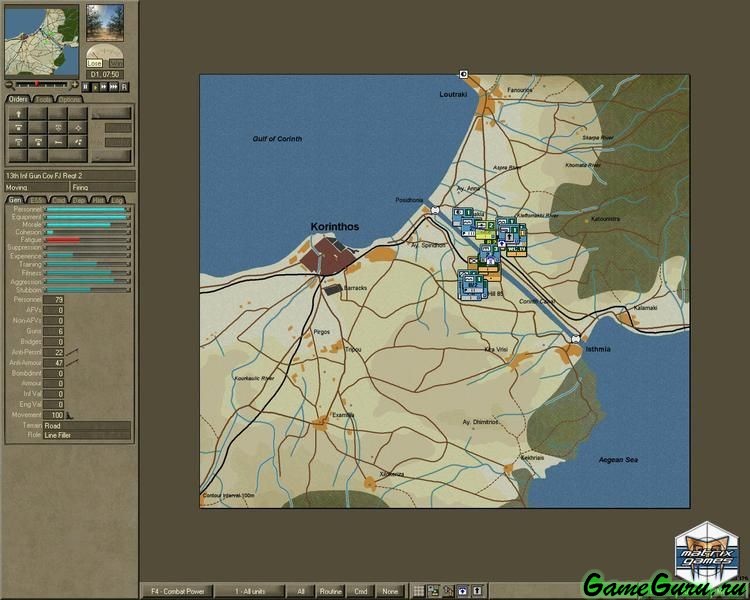Click the All filter button

301,591
